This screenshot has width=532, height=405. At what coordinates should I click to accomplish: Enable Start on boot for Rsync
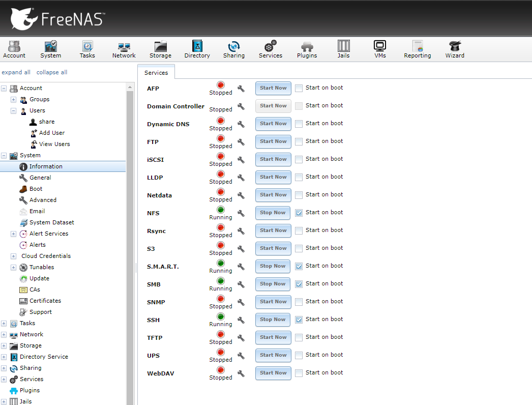299,231
